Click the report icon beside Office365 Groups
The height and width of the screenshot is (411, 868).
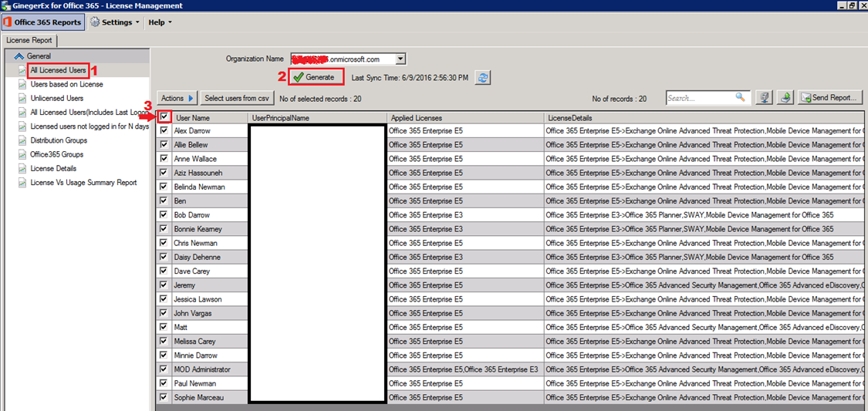pyautogui.click(x=22, y=155)
